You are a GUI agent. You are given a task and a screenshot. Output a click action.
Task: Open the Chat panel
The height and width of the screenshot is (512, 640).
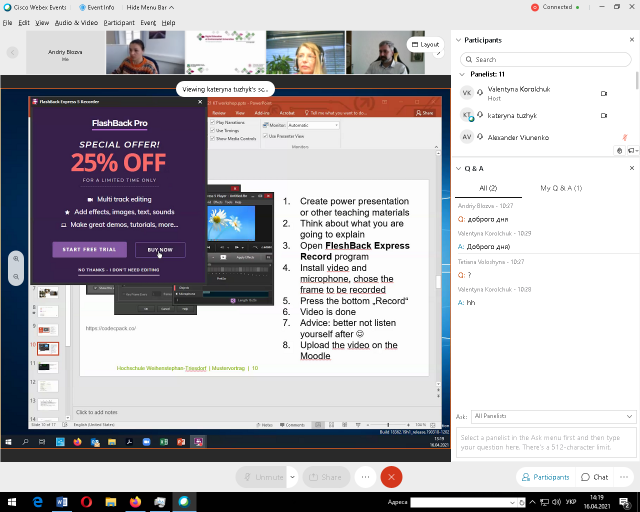click(595, 477)
